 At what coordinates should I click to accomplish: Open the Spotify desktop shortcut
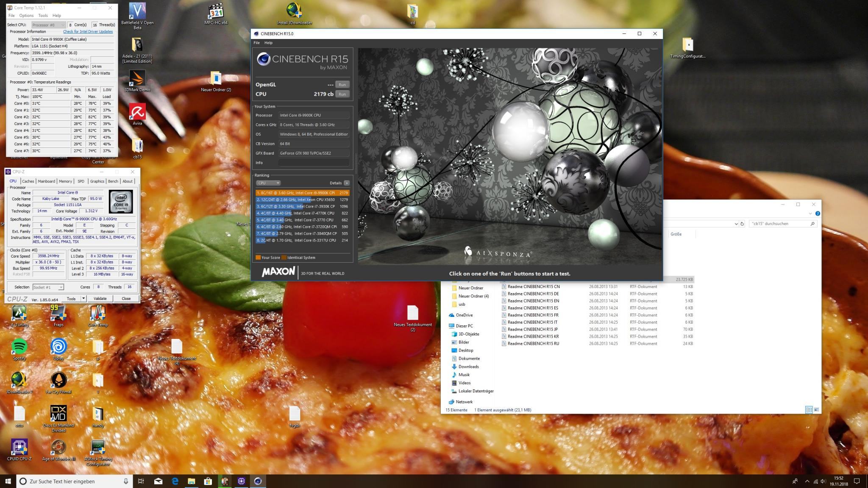19,347
